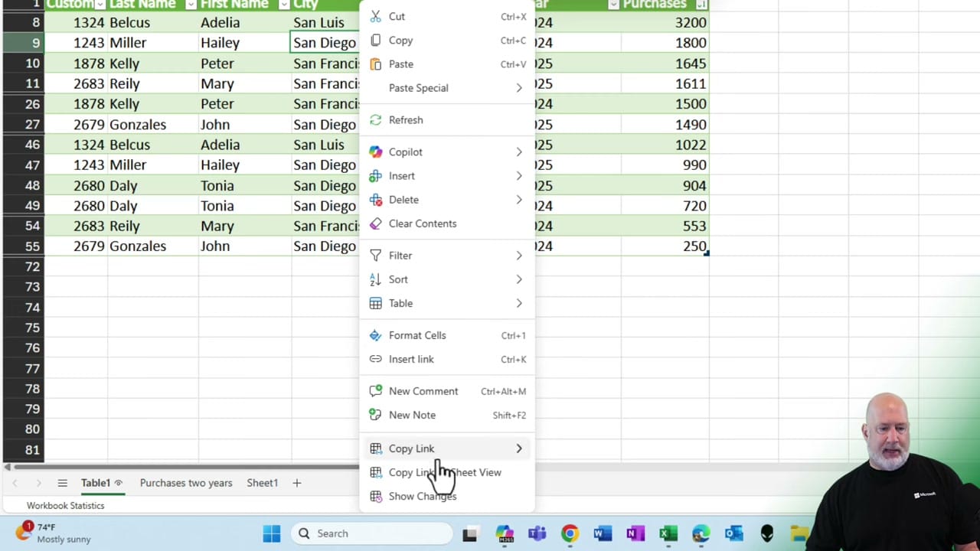
Task: Add a new sheet with the plus button
Action: click(x=296, y=482)
